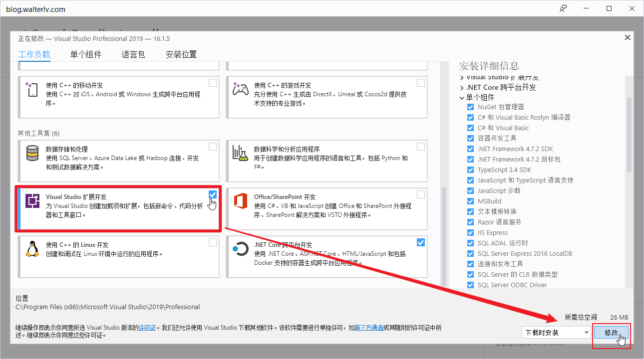Image resolution: width=644 pixels, height=359 pixels.
Task: Click the 安装详细信息 heading
Action: tap(489, 66)
